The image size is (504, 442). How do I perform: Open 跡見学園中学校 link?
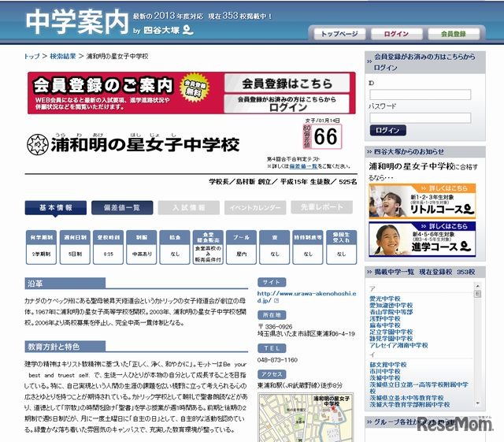pos(391,339)
